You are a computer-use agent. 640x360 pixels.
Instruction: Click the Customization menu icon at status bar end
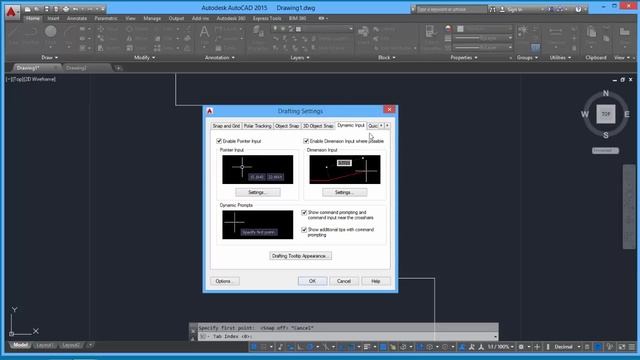[x=631, y=347]
